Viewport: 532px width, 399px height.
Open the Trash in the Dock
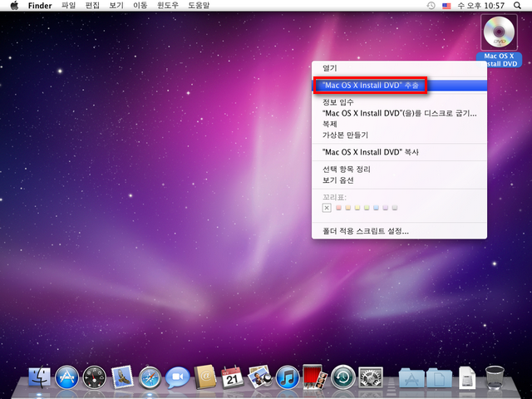495,377
